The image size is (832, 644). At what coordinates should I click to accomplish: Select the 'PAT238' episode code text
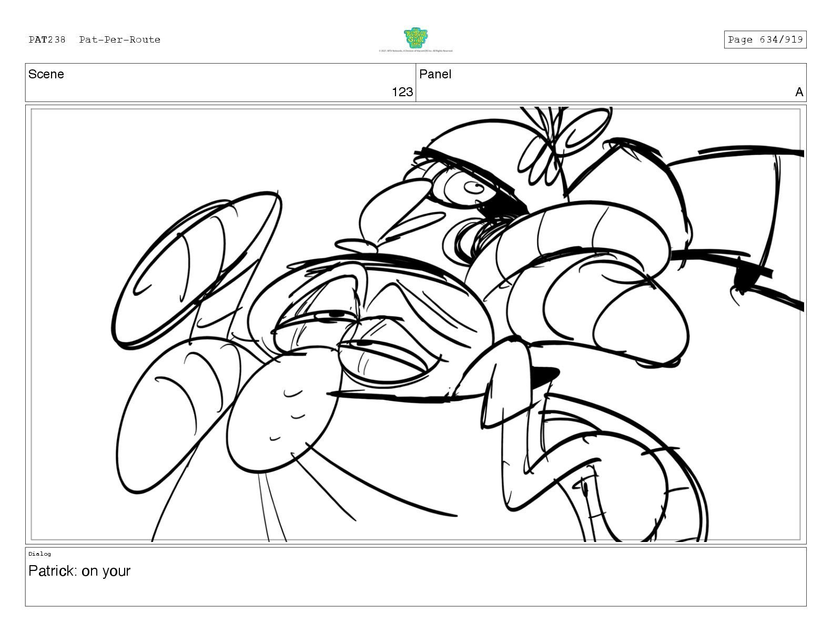pos(47,40)
